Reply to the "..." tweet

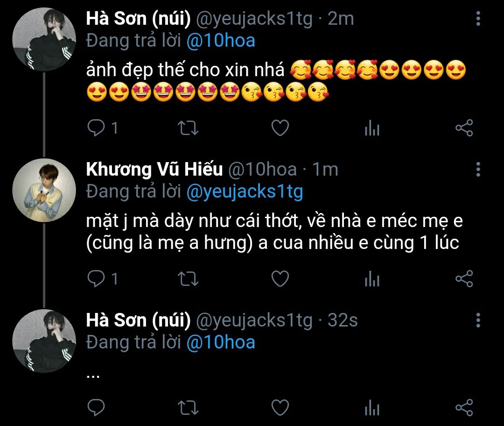click(97, 408)
